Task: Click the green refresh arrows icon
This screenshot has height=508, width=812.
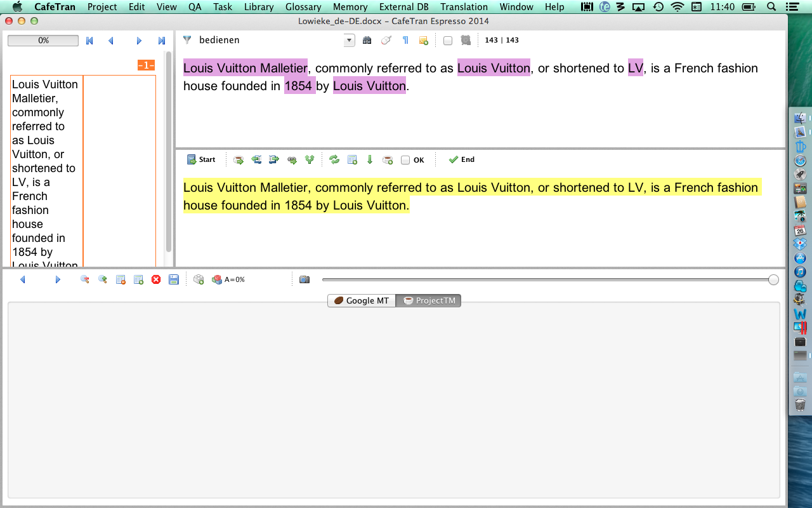Action: 334,159
